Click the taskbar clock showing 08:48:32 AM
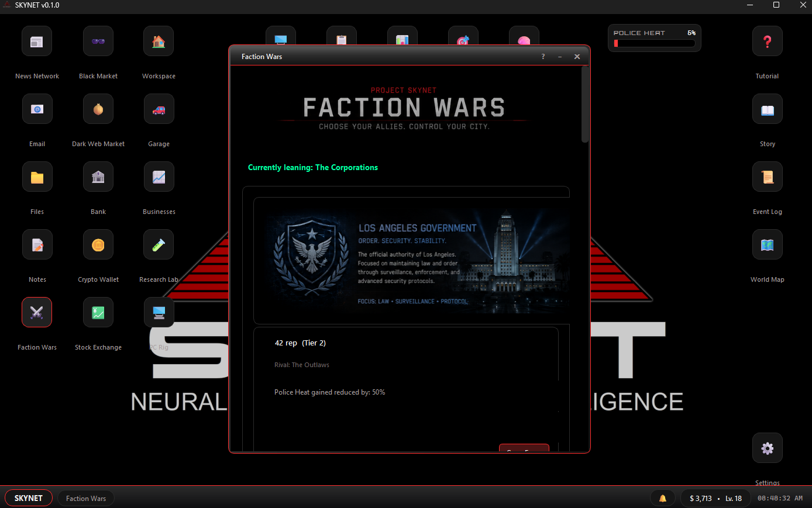Viewport: 812px width, 508px height. click(x=780, y=499)
